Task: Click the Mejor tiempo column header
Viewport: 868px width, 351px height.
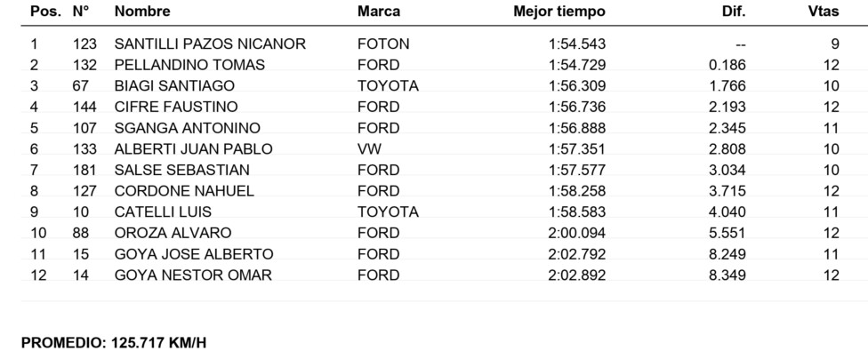Action: click(x=559, y=11)
